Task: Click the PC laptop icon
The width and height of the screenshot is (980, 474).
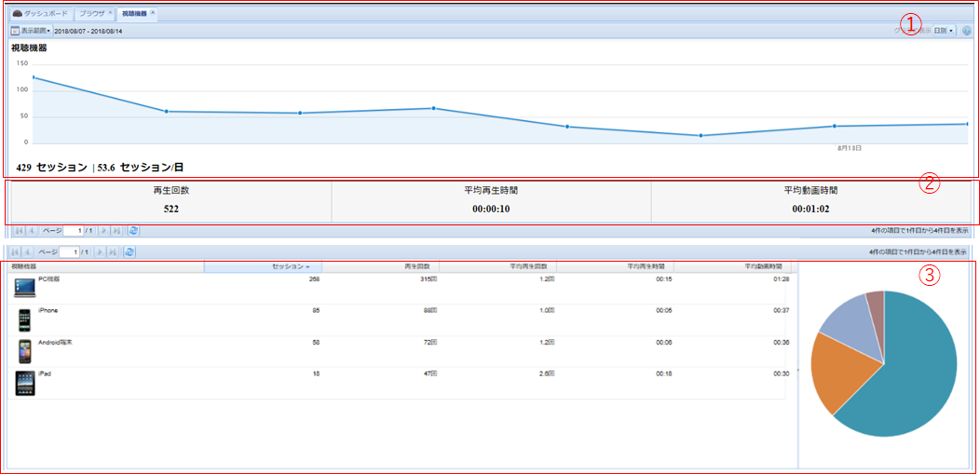Action: click(25, 287)
